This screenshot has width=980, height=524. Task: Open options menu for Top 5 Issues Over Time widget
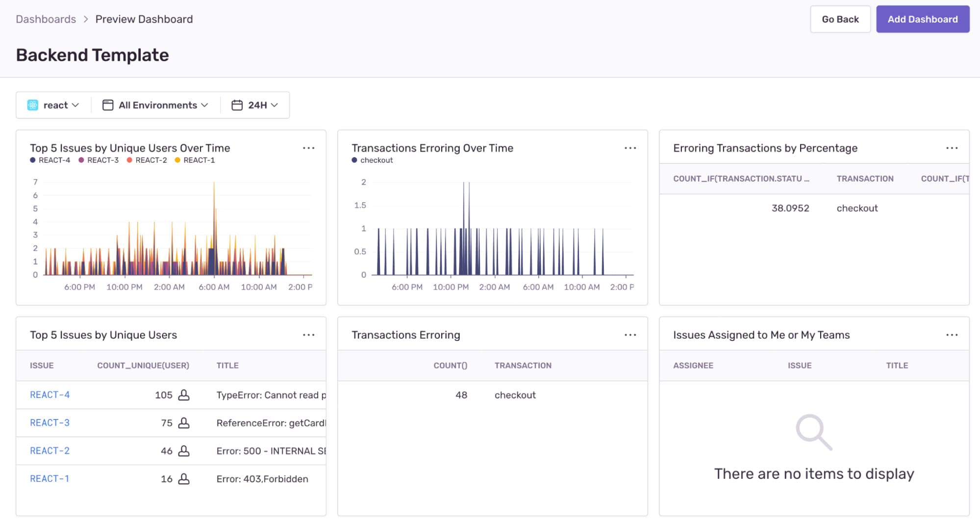pyautogui.click(x=308, y=148)
